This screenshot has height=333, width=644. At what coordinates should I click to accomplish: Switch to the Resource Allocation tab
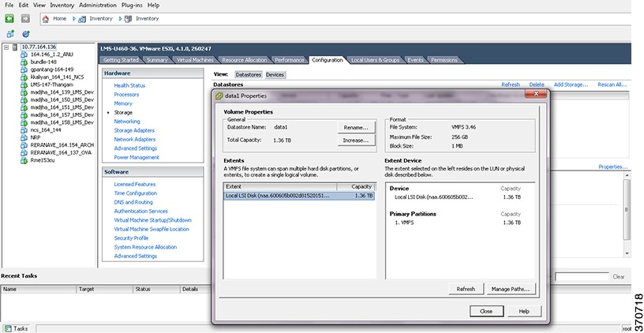tap(244, 60)
